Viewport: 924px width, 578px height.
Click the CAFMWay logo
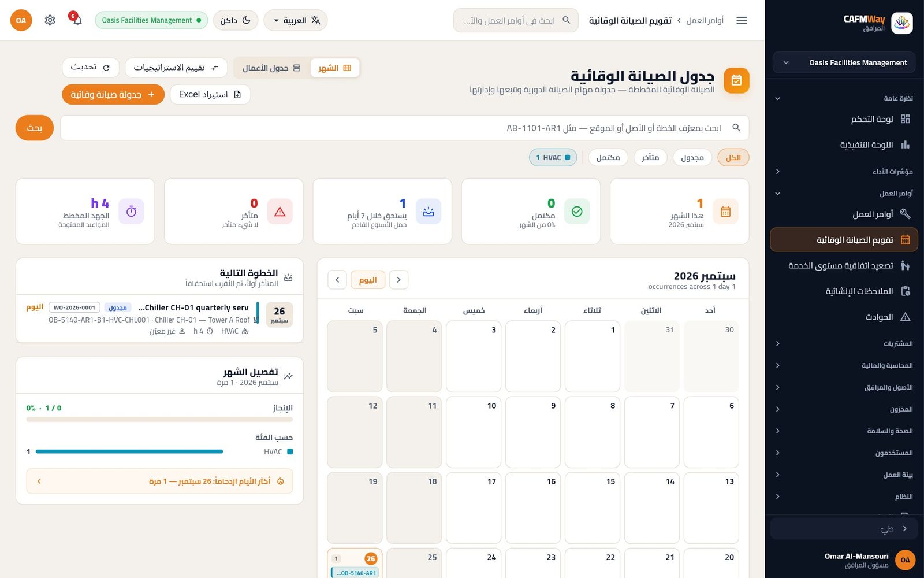click(901, 23)
